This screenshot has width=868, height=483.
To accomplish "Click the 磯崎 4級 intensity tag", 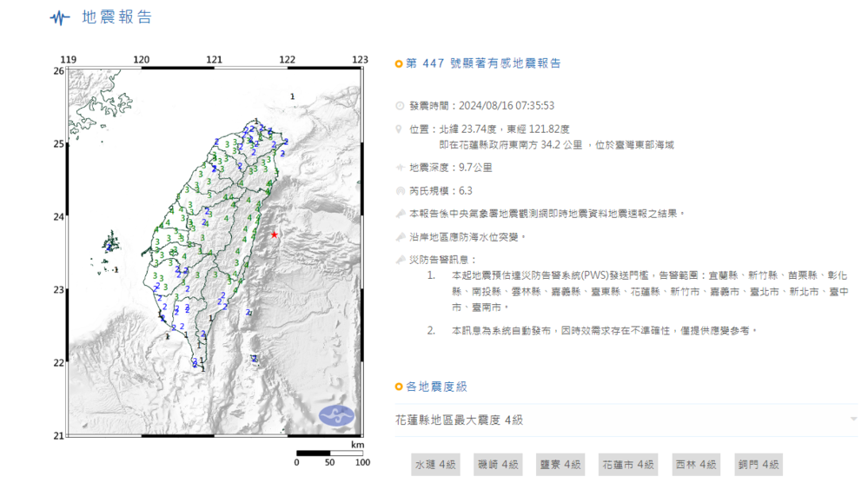I will click(x=498, y=465).
